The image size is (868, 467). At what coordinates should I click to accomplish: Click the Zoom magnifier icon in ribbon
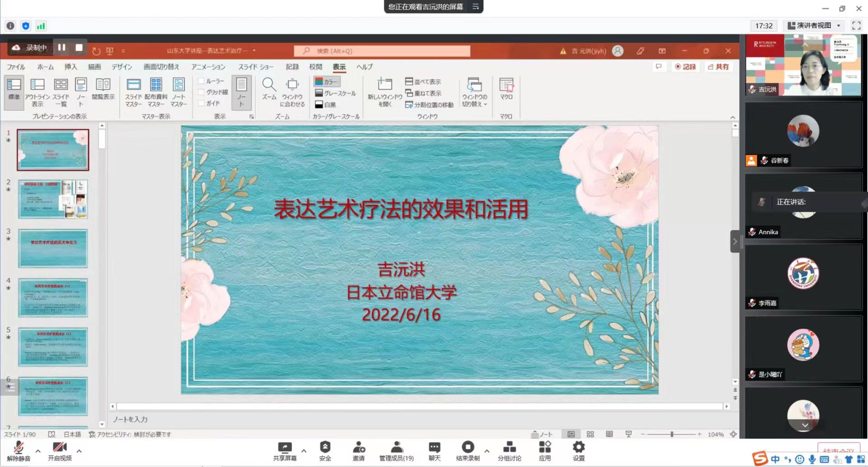coord(269,86)
